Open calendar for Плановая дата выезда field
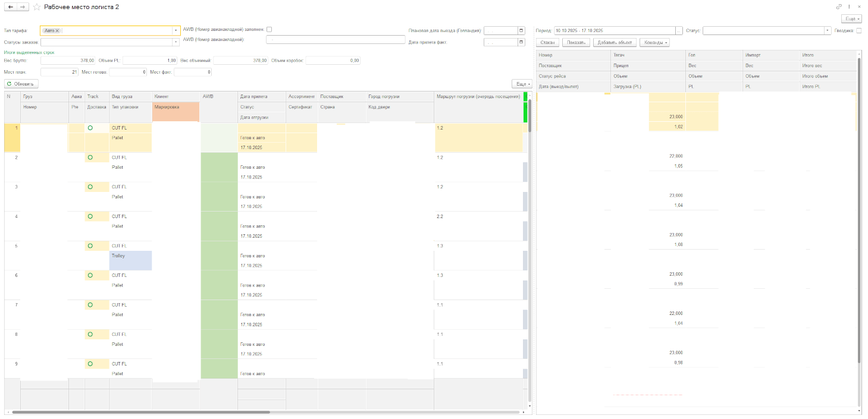This screenshot has height=419, width=868. (521, 30)
